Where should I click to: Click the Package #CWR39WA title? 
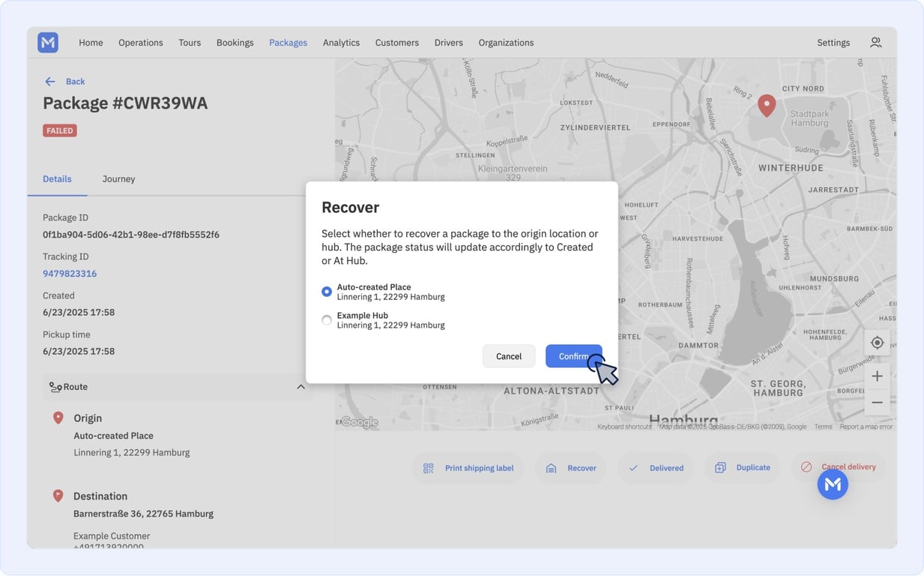pyautogui.click(x=125, y=103)
